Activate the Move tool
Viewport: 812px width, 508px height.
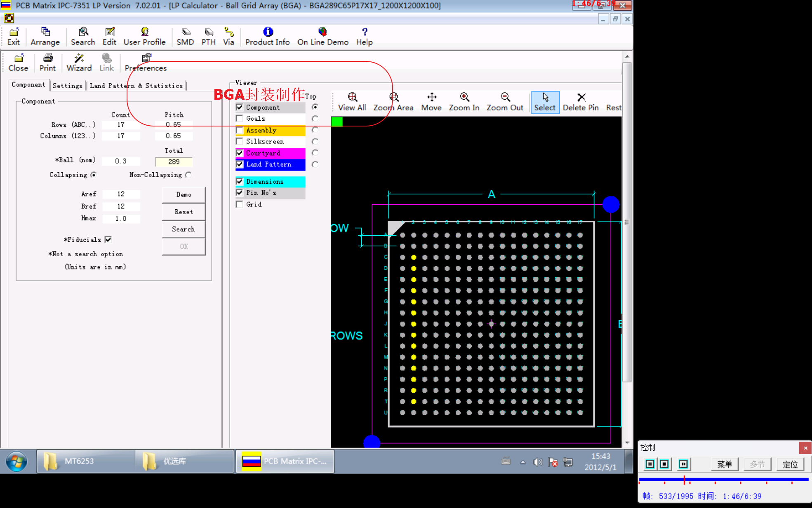coord(431,102)
